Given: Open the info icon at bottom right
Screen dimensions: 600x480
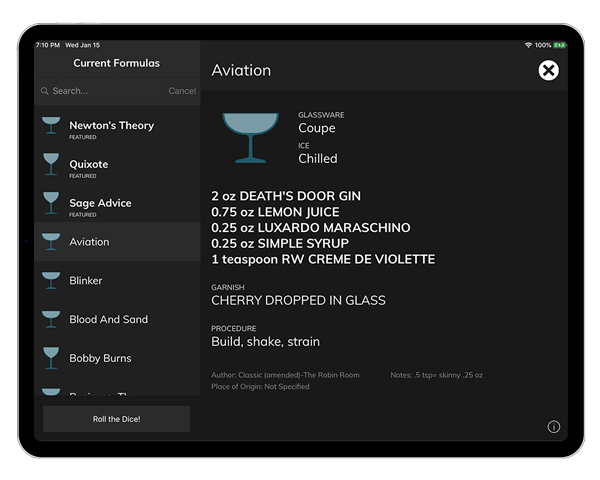Looking at the screenshot, I should pos(553,426).
